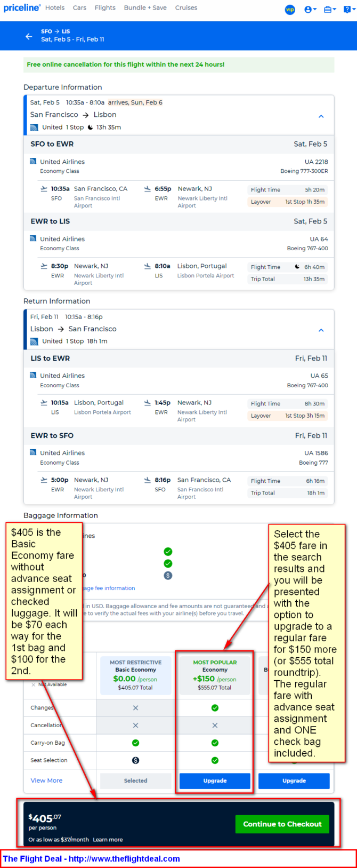The image size is (357, 868).
Task: Click the Economy carry-on bag green checkmark
Action: [215, 743]
